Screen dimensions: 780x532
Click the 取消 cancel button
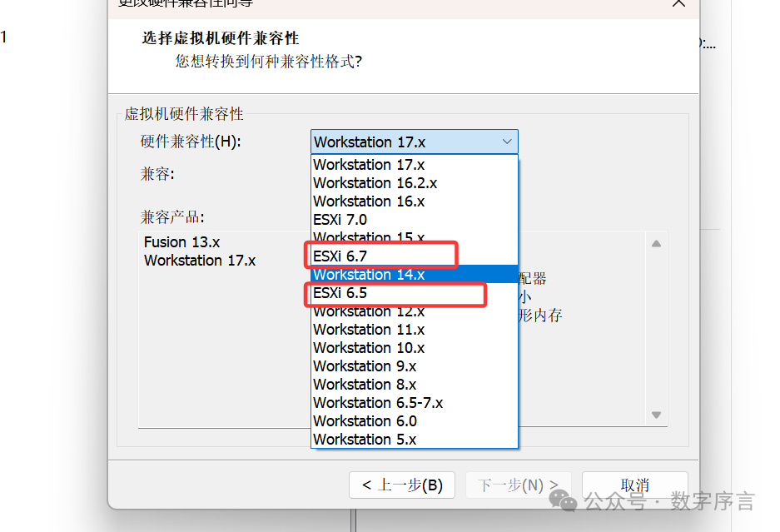pyautogui.click(x=635, y=485)
